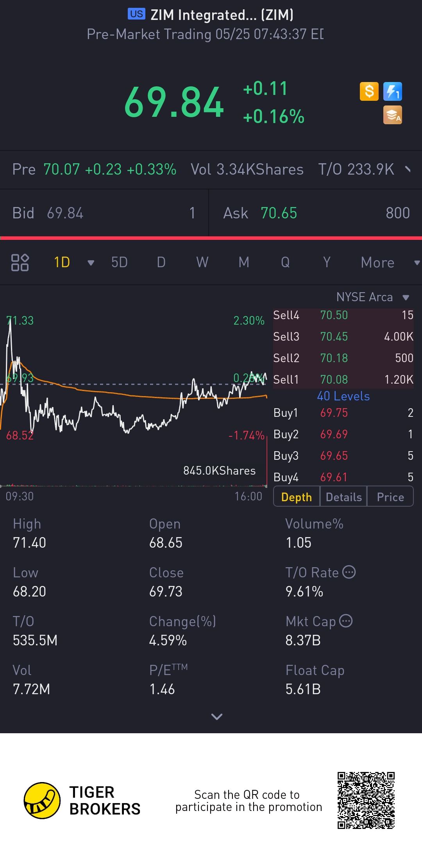Tap the Change(%) 4.59% value
Image resolution: width=422 pixels, height=868 pixels.
[168, 640]
